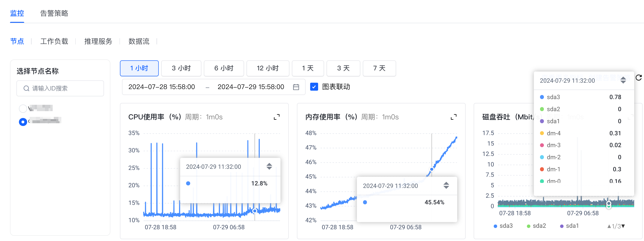Toggle the sda2 legend series
This screenshot has height=241, width=644.
tap(537, 226)
